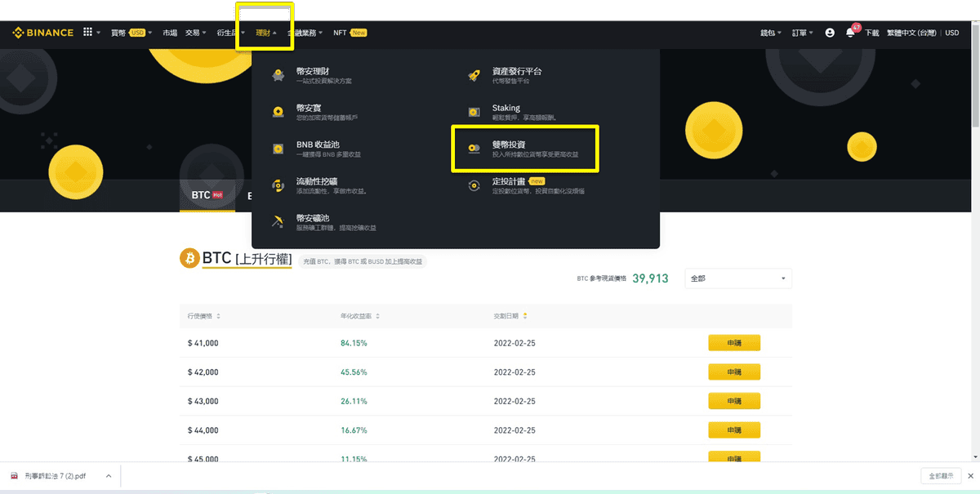Click the 45.56% yield value
This screenshot has height=494, width=980.
(x=354, y=372)
